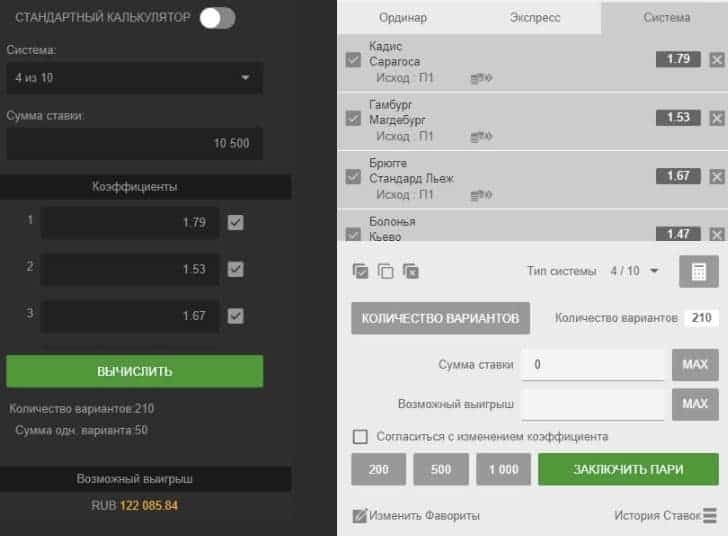The image size is (728, 536).
Task: Remove the Кадис Сарагоса bet
Action: click(717, 60)
